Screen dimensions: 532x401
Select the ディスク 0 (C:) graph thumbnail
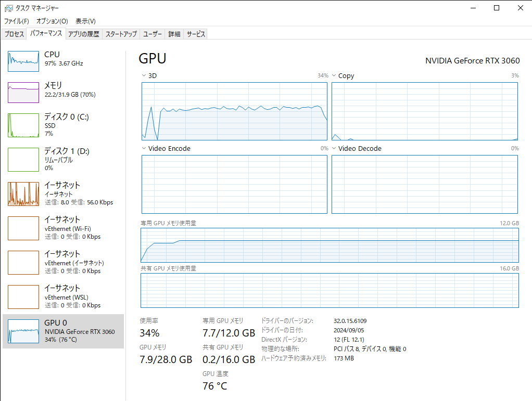[x=23, y=125]
